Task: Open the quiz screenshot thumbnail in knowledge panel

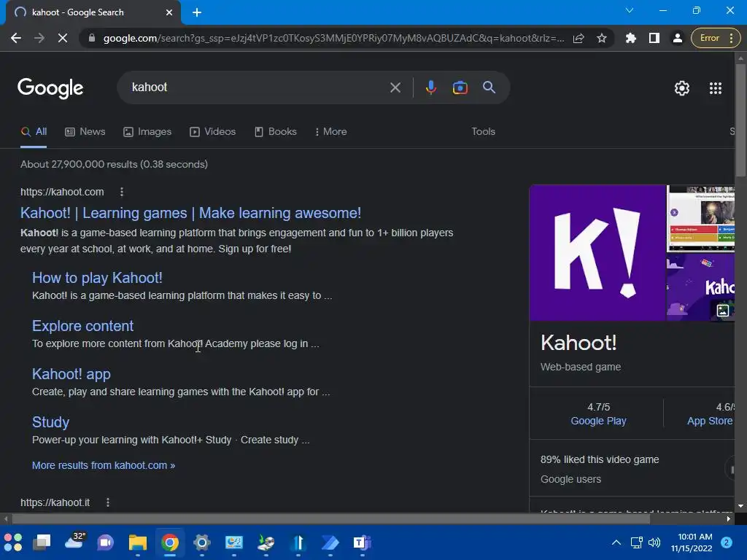Action: click(701, 219)
